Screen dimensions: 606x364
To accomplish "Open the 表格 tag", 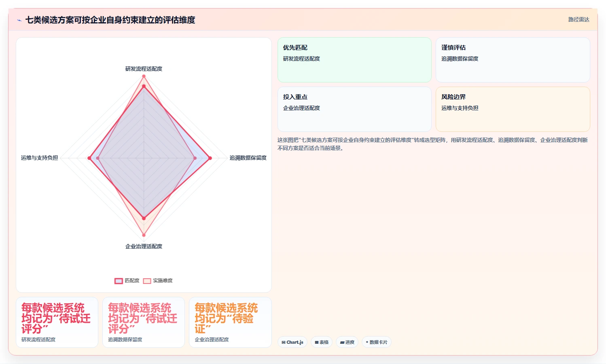I will coord(322,342).
